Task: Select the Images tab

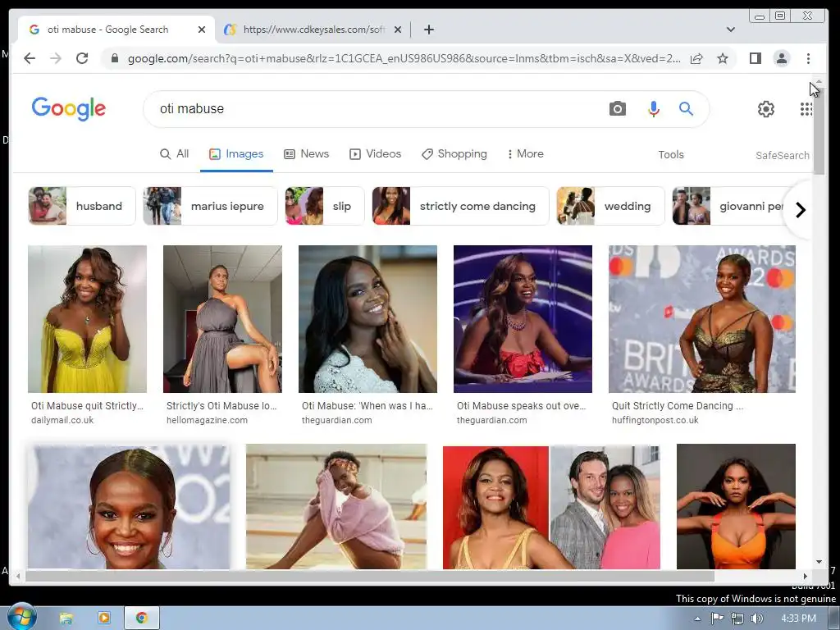Action: tap(236, 154)
